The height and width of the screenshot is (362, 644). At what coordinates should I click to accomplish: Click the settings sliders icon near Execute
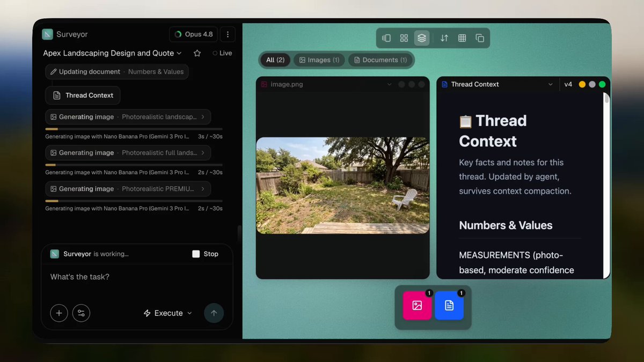tap(81, 313)
